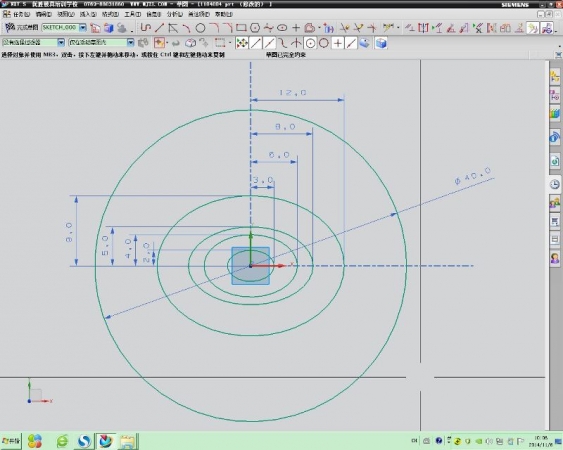Open the 编辑 (Edit) menu

click(44, 14)
